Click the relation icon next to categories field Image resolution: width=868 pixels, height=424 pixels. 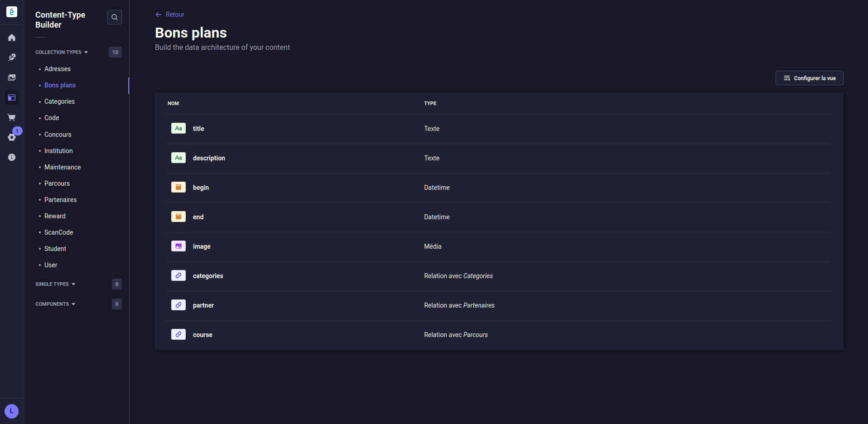(178, 275)
